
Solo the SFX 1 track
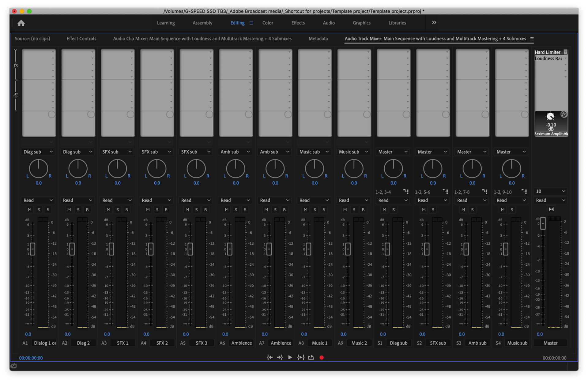coord(117,209)
